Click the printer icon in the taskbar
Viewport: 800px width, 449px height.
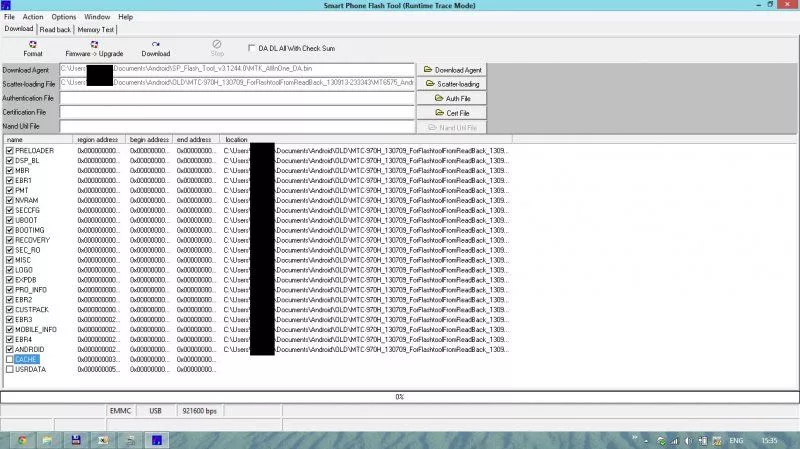(131, 439)
